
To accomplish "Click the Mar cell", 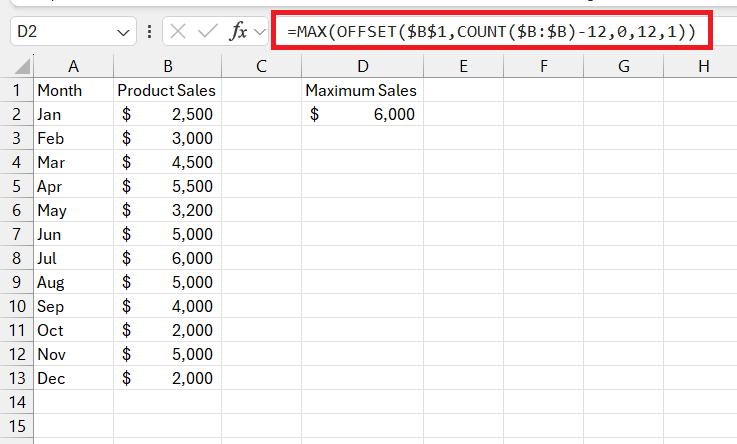I will coord(73,162).
